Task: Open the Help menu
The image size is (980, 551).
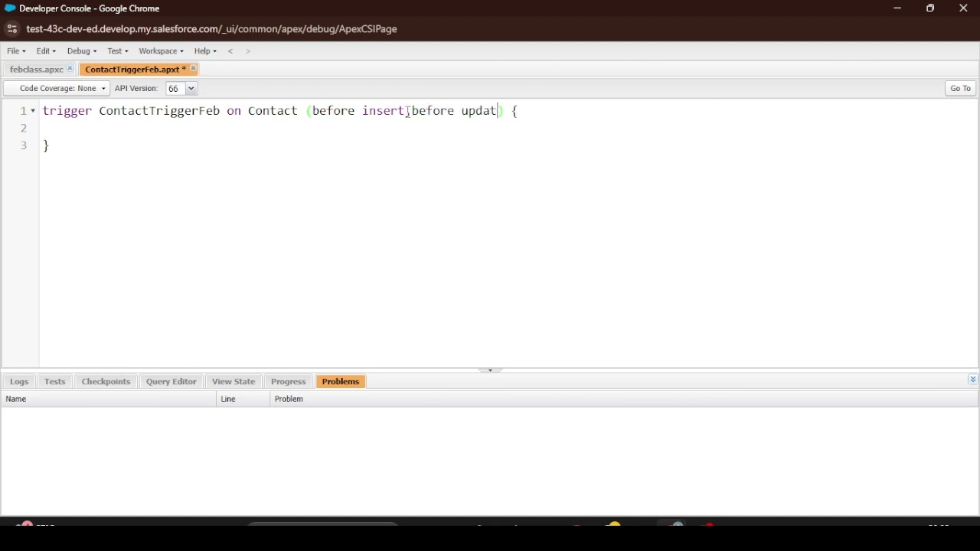Action: [x=205, y=51]
